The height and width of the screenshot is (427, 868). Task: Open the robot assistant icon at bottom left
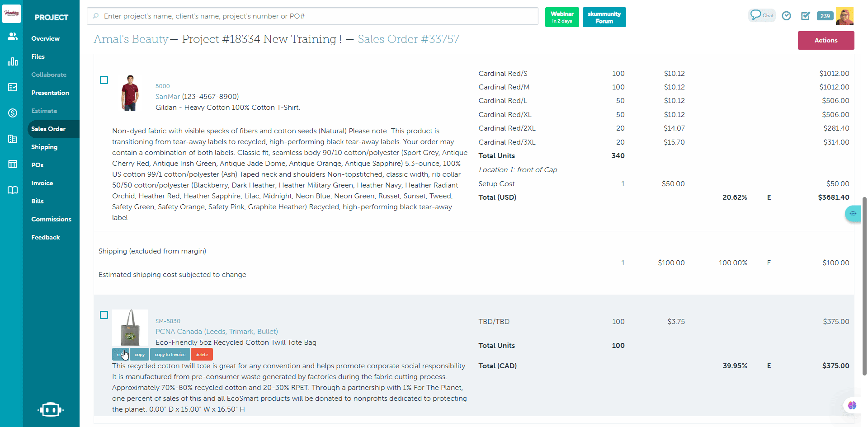[x=51, y=409]
